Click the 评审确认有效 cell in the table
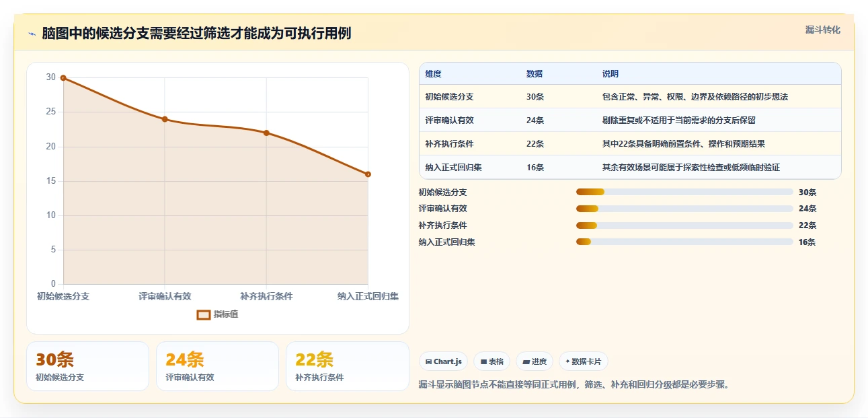Viewport: 868px width, 418px height. coord(449,120)
